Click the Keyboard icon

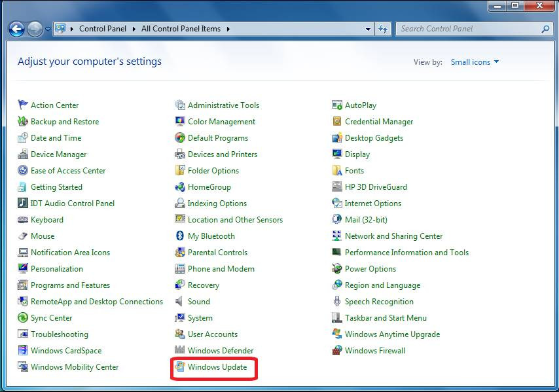pos(23,219)
